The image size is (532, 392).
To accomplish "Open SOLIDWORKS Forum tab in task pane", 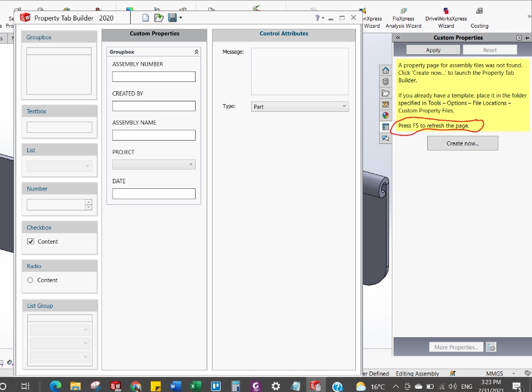I will (386, 138).
